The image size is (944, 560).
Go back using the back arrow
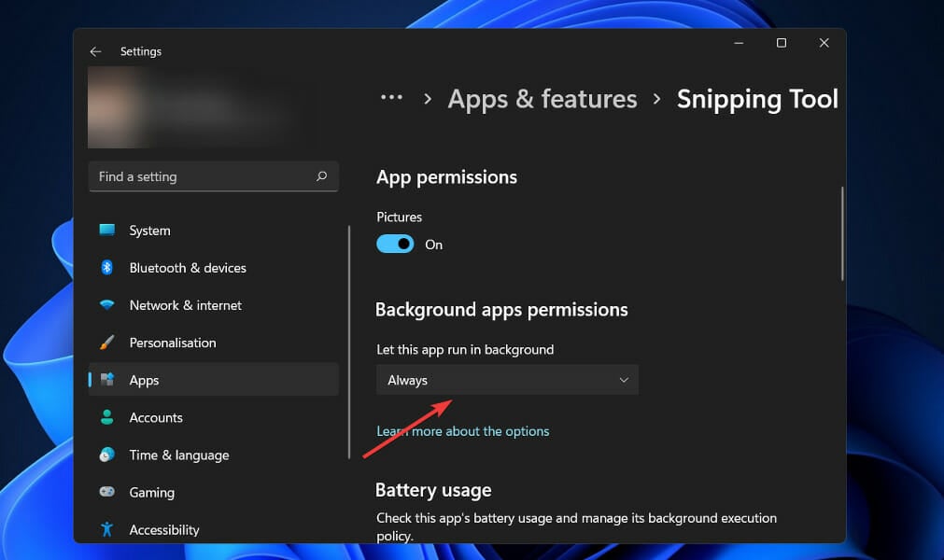(95, 51)
